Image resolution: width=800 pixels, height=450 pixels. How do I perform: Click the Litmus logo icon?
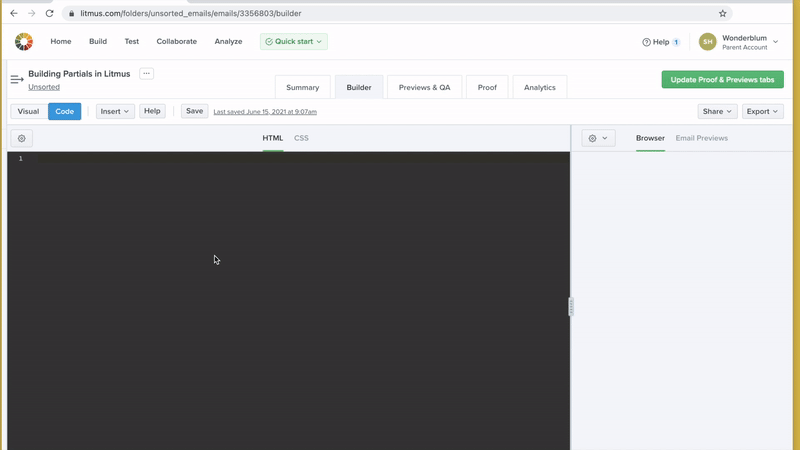pyautogui.click(x=24, y=42)
